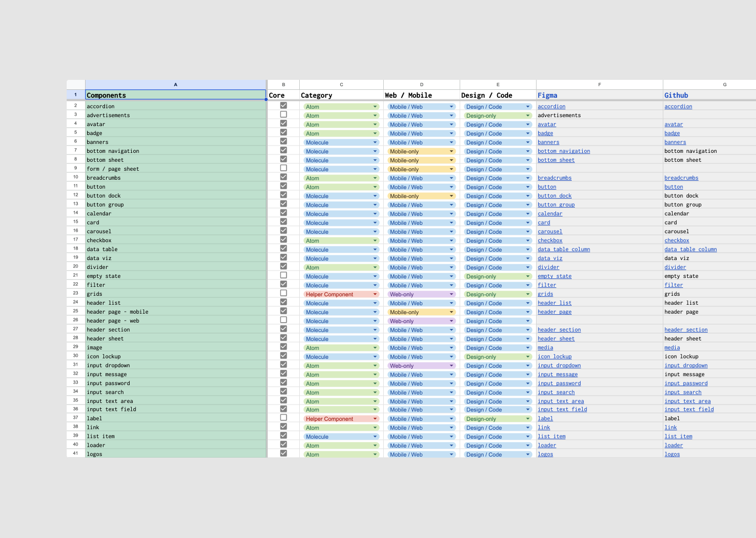
Task: Select the 'avatar' component cell
Action: coord(175,124)
